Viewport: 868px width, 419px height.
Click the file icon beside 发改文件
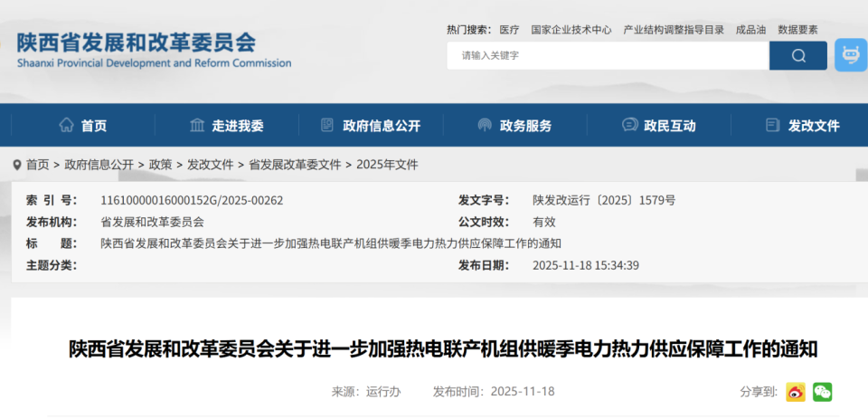pyautogui.click(x=773, y=125)
